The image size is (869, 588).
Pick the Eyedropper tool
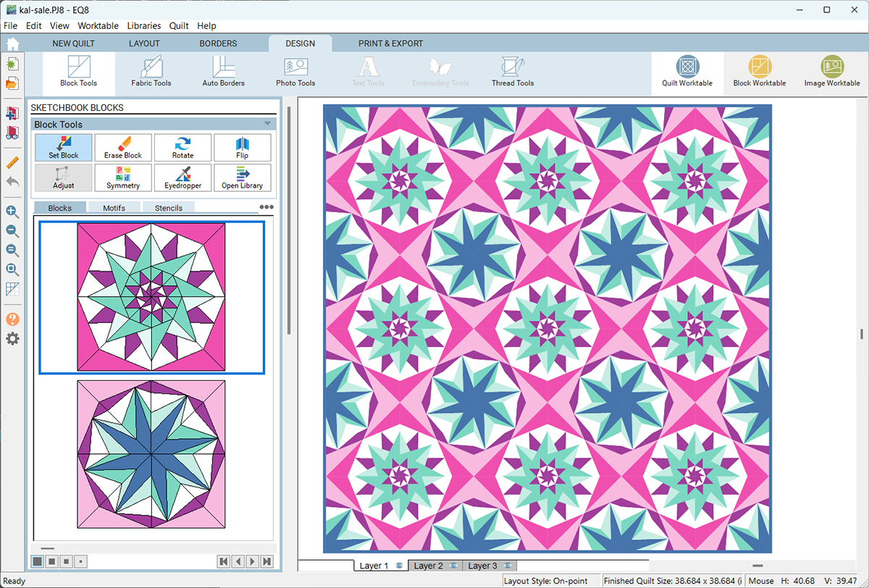point(182,177)
